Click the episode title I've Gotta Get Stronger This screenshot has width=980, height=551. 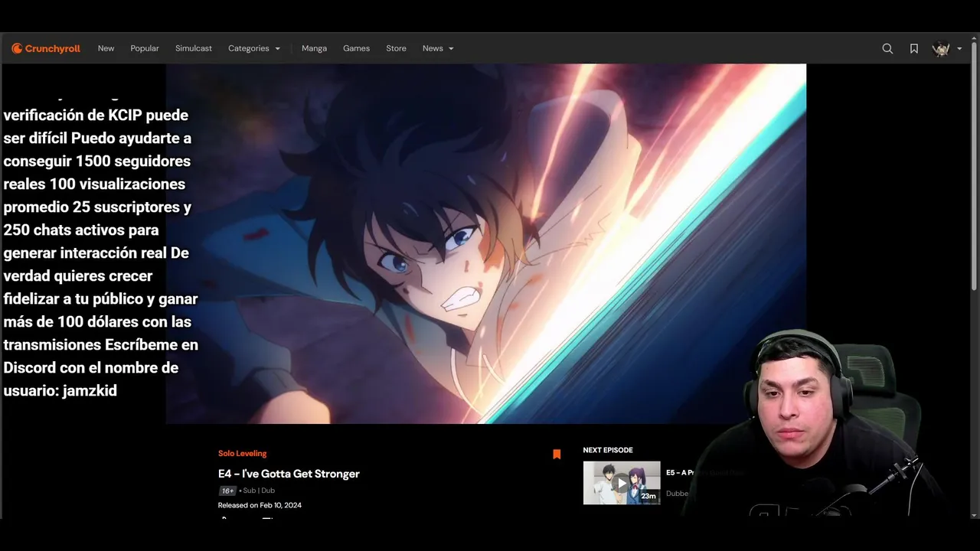(289, 474)
